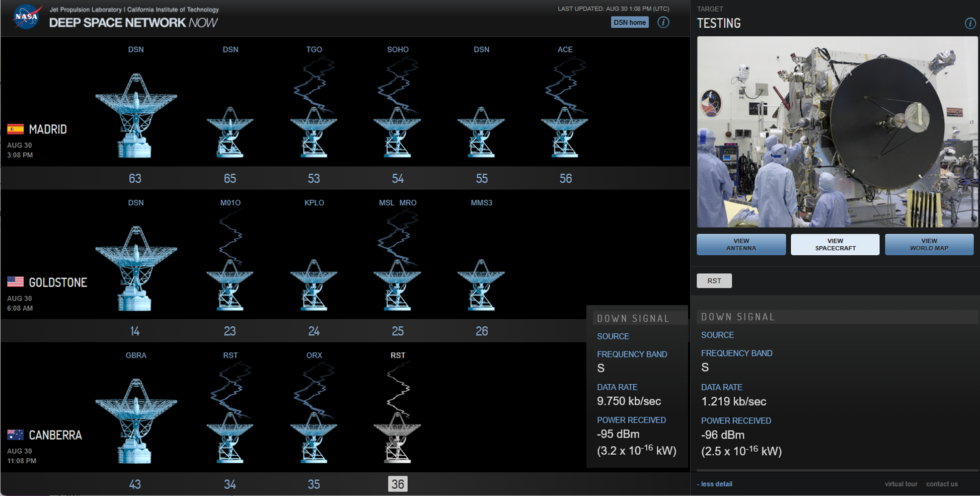Click antenna number 63 label
This screenshot has height=496, width=980.
point(135,178)
